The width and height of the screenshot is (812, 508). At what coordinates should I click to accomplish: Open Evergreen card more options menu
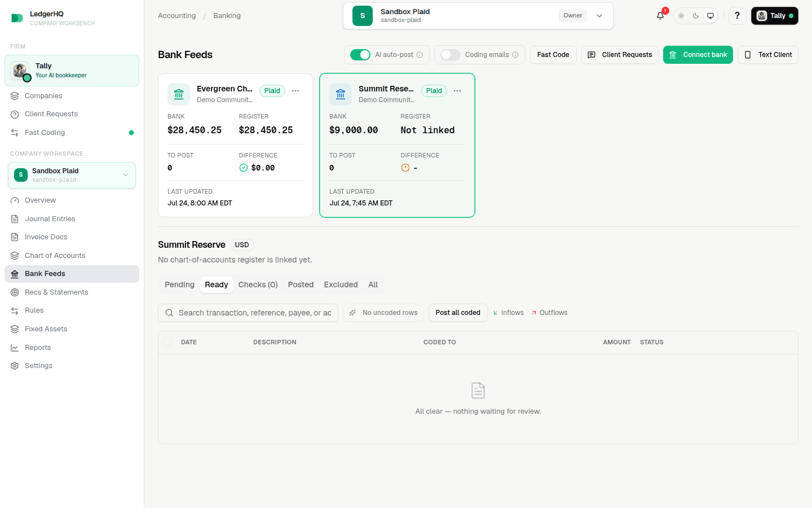(295, 91)
